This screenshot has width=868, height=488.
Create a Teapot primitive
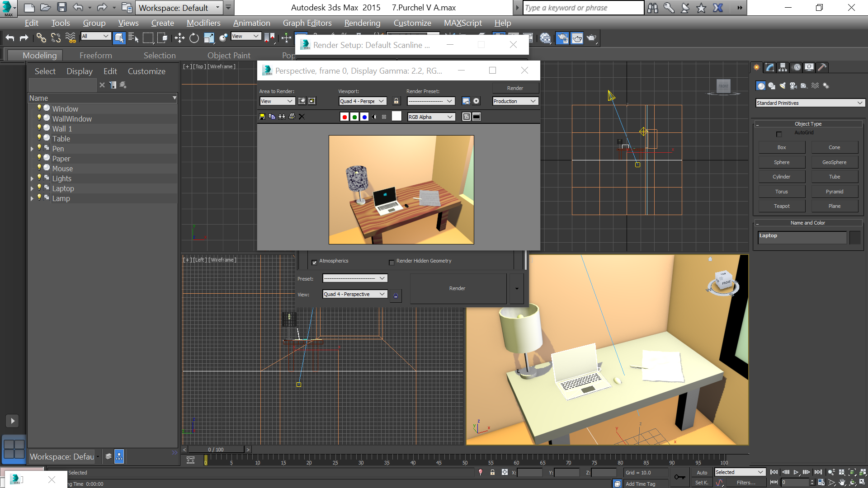click(x=782, y=206)
